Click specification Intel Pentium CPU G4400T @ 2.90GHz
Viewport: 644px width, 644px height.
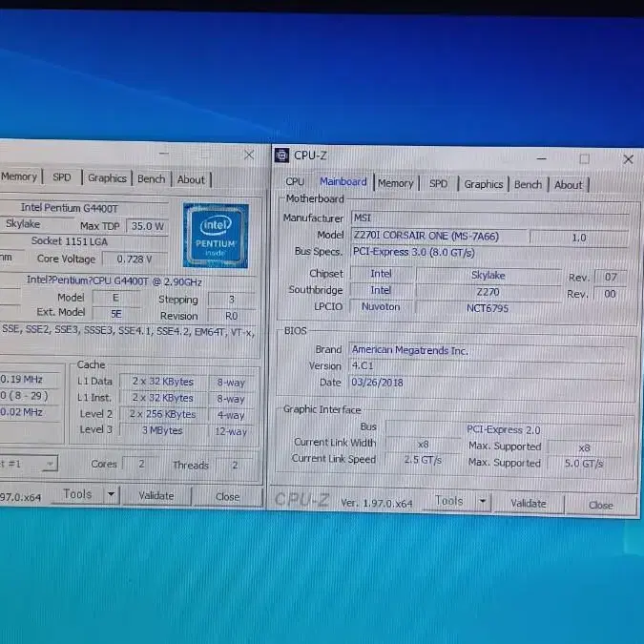coord(114,280)
